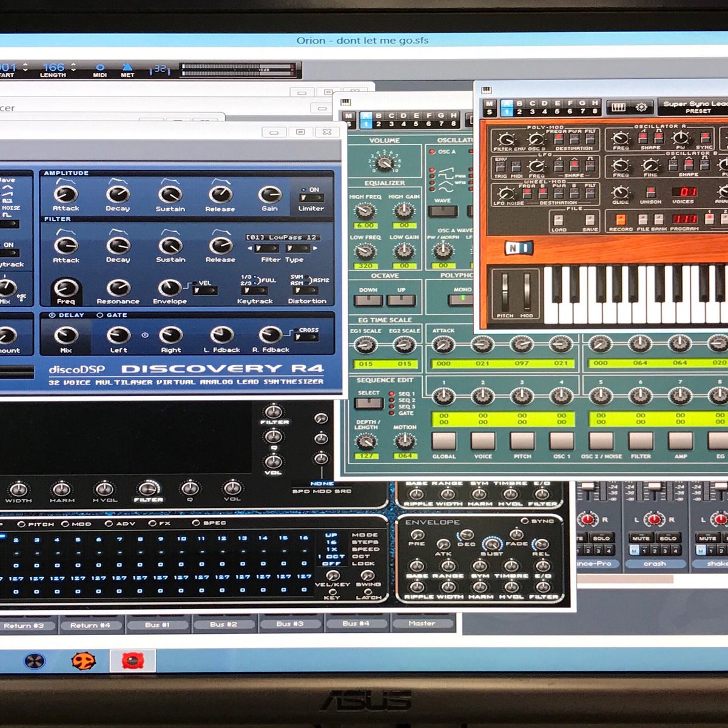This screenshot has width=728, height=728.
Task: Enable envelope SYNC option in black synth
Action: pyautogui.click(x=525, y=521)
